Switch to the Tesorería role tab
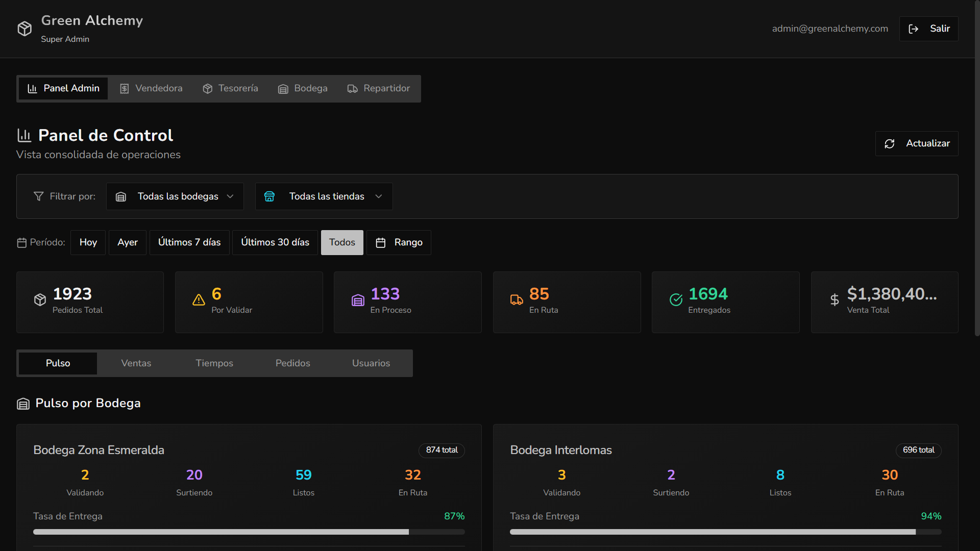Viewport: 980px width, 551px height. (230, 89)
